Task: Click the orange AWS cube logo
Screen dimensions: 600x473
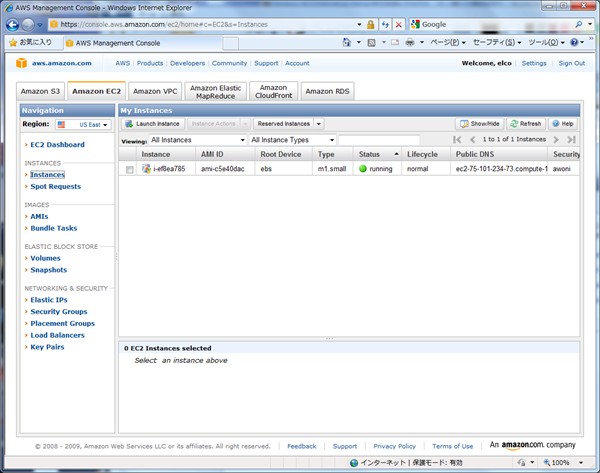Action: [21, 63]
